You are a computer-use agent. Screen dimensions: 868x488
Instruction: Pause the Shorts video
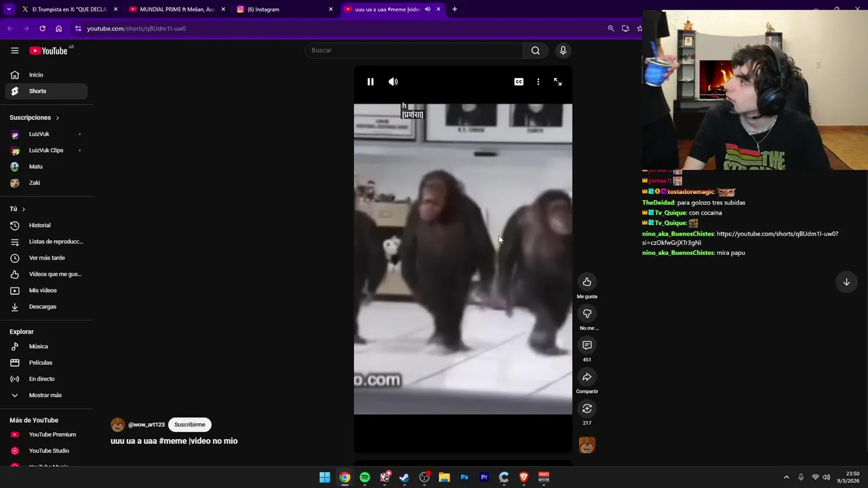point(370,81)
